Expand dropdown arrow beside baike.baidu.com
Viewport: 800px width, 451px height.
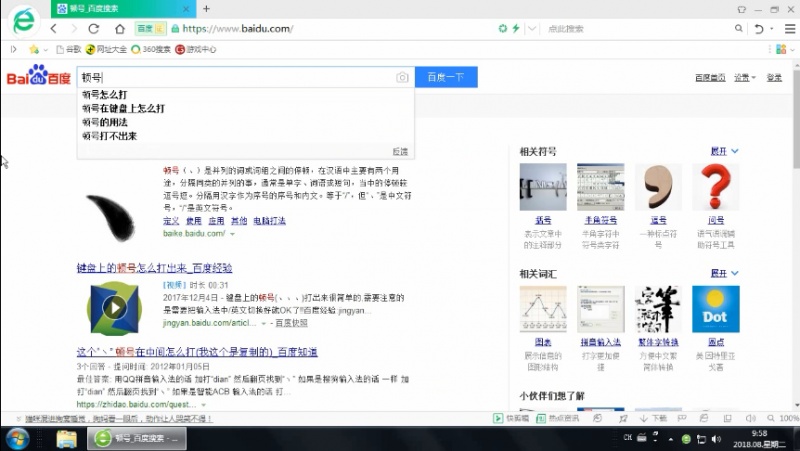tap(232, 234)
